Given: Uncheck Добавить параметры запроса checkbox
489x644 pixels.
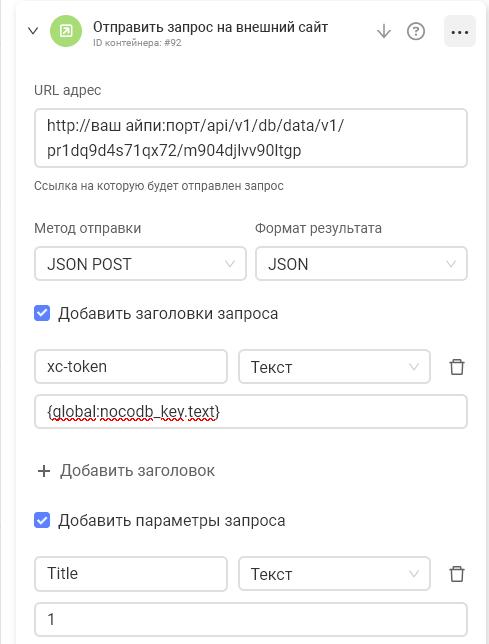Looking at the screenshot, I should 42,520.
